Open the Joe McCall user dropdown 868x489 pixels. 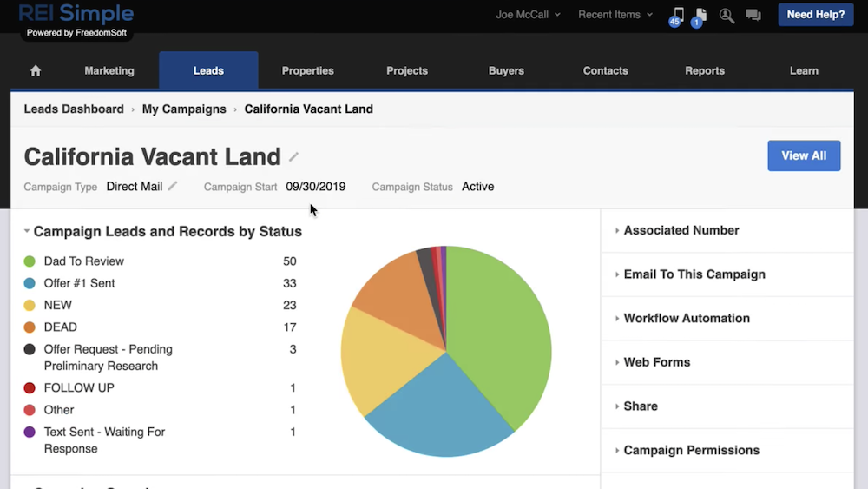coord(528,15)
